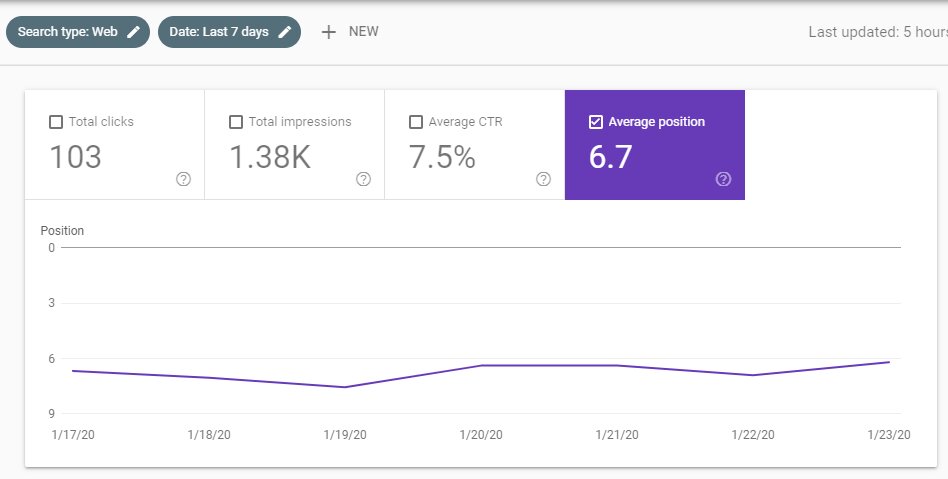Image resolution: width=948 pixels, height=479 pixels.
Task: Open help icon on Average position card
Action: click(x=723, y=179)
